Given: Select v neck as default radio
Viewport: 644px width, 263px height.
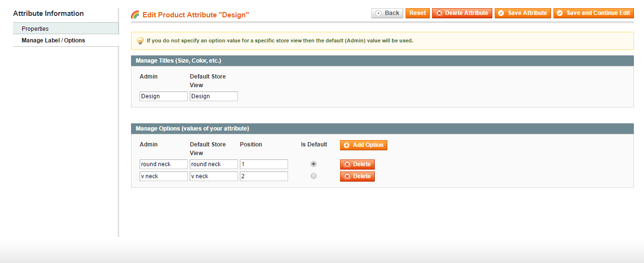Looking at the screenshot, I should (314, 176).
